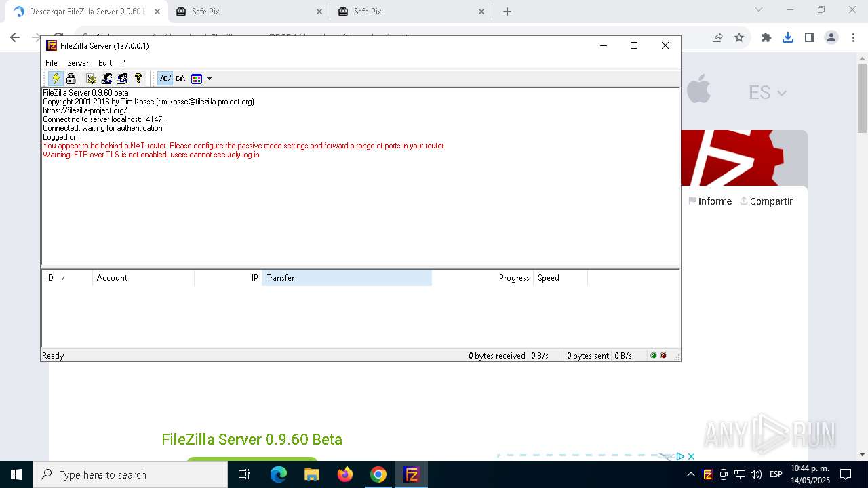Open Chrome tab search chevron
The height and width of the screenshot is (488, 868).
[759, 9]
